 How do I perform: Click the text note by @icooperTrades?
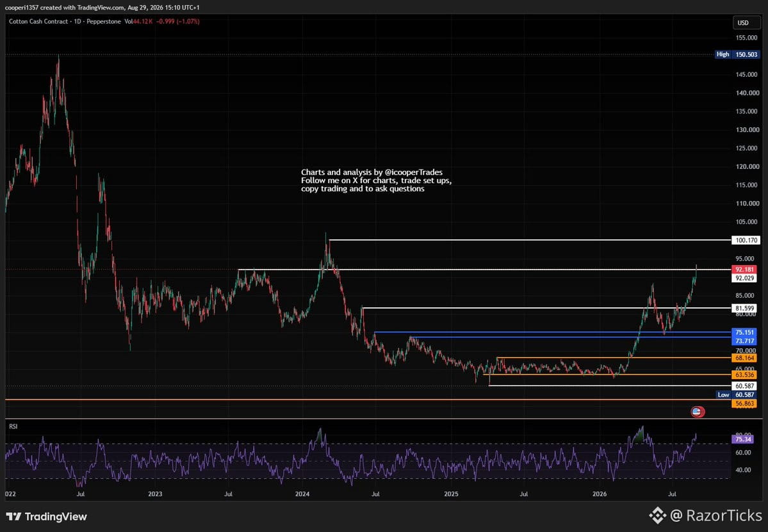pyautogui.click(x=376, y=180)
